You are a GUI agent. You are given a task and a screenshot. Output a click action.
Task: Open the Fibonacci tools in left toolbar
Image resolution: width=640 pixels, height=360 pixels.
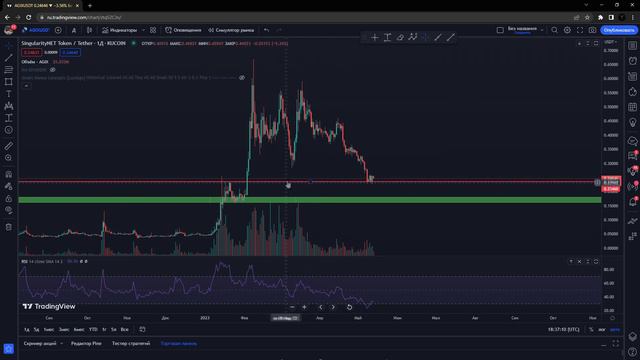pyautogui.click(x=9, y=70)
